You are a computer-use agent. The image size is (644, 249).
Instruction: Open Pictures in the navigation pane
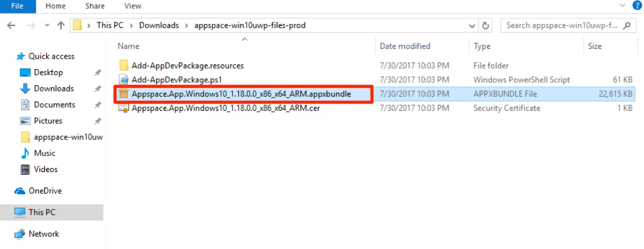tap(48, 121)
